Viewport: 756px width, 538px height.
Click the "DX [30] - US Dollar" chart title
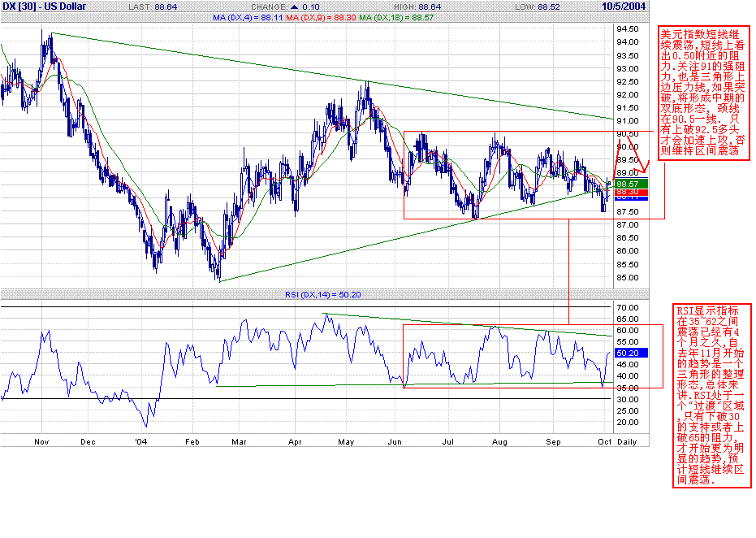pos(45,7)
